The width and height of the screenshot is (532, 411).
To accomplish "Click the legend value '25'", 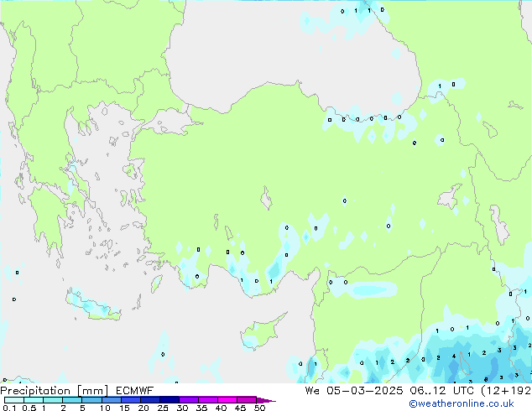I will click(x=163, y=408).
